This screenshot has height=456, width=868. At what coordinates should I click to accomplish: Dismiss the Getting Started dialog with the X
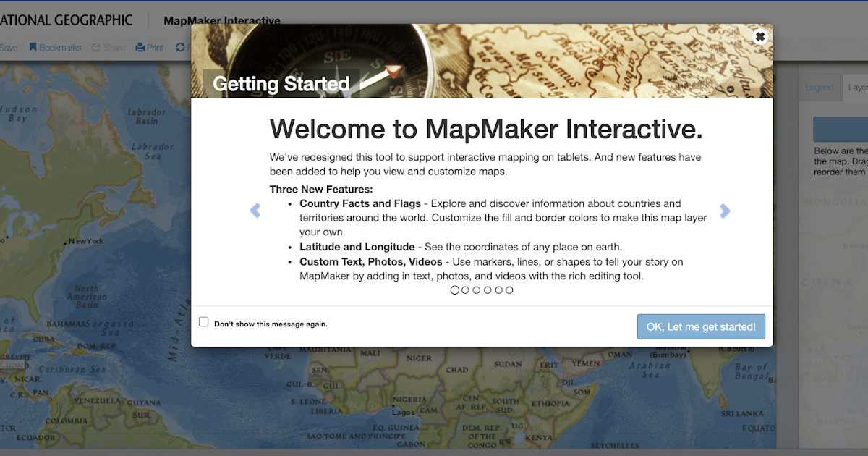click(x=760, y=35)
